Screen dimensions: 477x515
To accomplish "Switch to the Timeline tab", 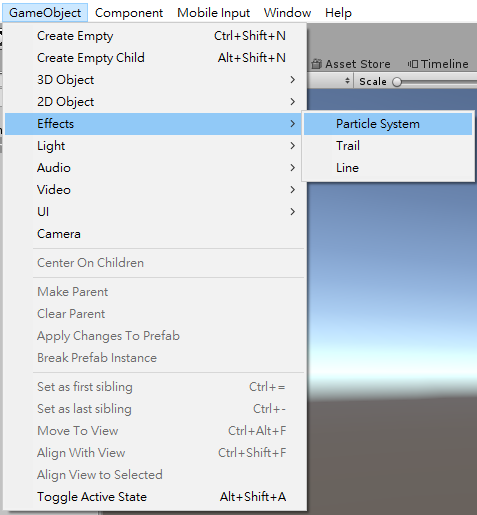I will coord(438,64).
